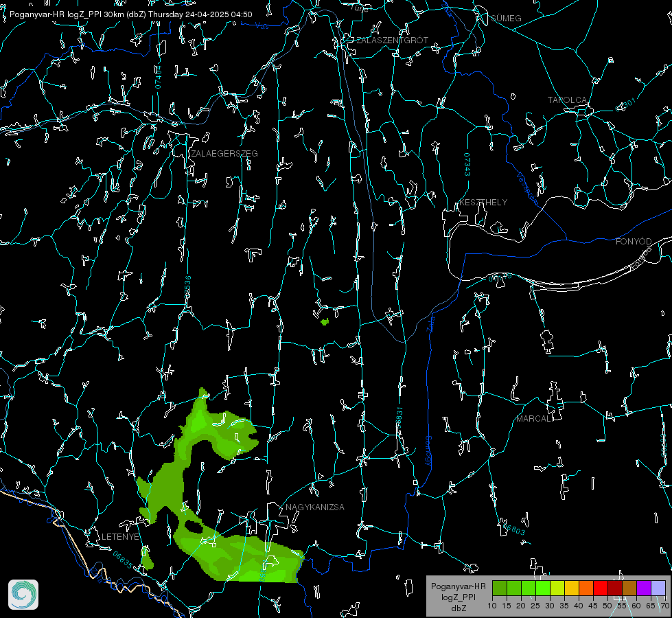Select the 40–45 dBZ orange swatch
This screenshot has height=618, width=672.
pos(586,588)
